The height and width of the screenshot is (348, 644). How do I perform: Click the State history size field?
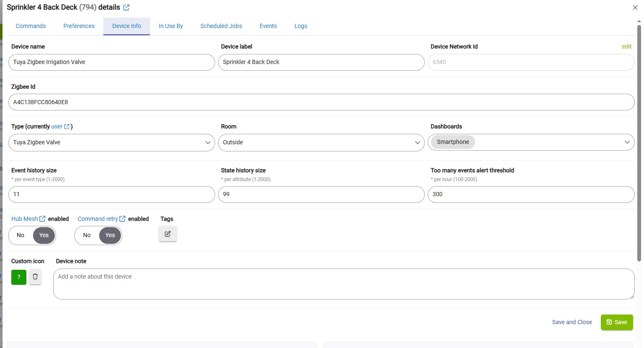tap(321, 194)
